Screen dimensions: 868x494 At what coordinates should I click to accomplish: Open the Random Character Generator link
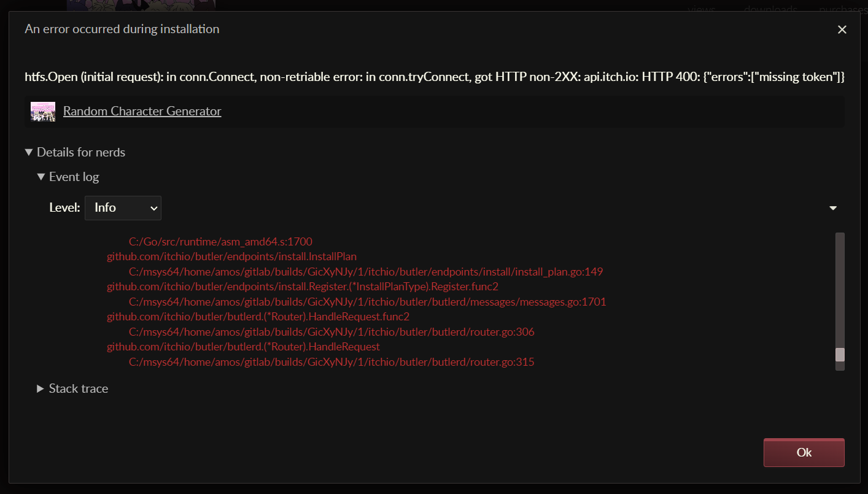tap(142, 111)
